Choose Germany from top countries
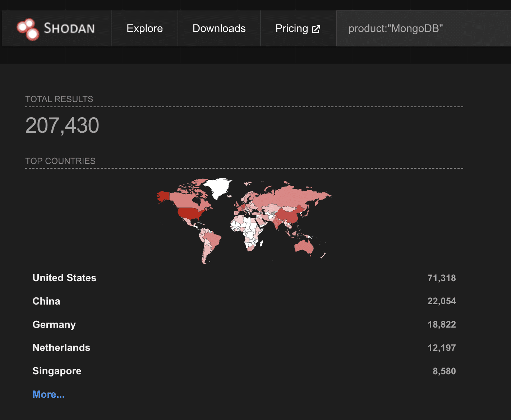 pos(54,325)
